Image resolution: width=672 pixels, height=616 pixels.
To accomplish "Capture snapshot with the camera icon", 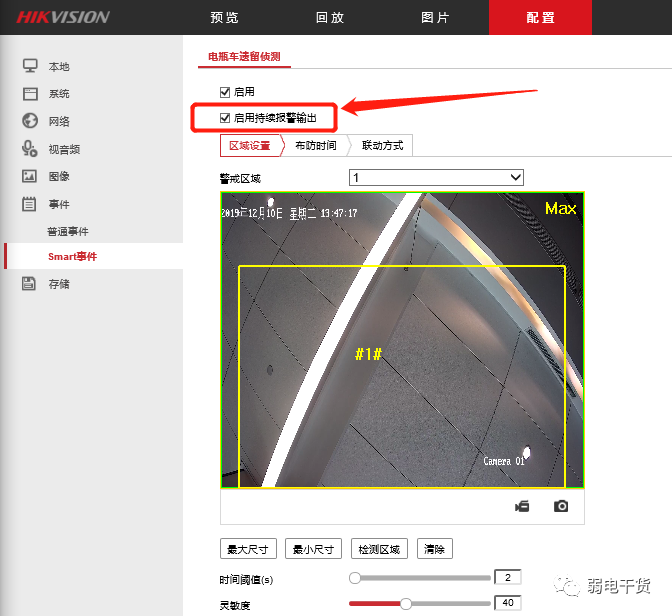I will (561, 506).
